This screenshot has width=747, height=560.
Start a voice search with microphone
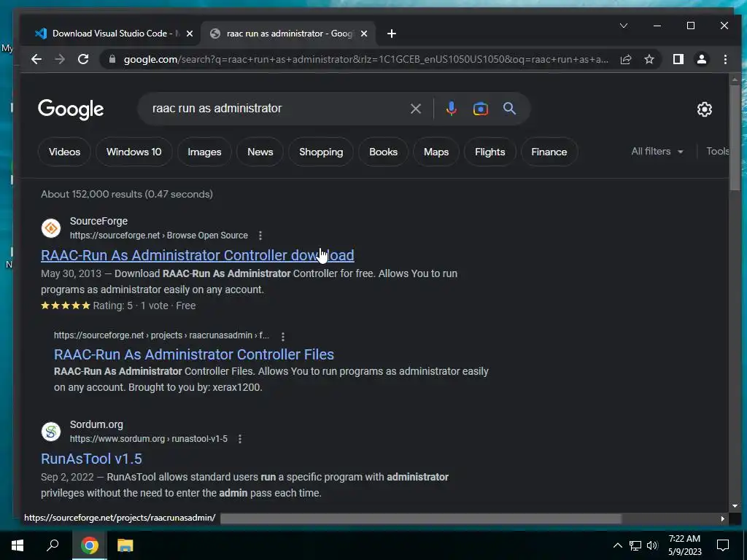tap(451, 109)
